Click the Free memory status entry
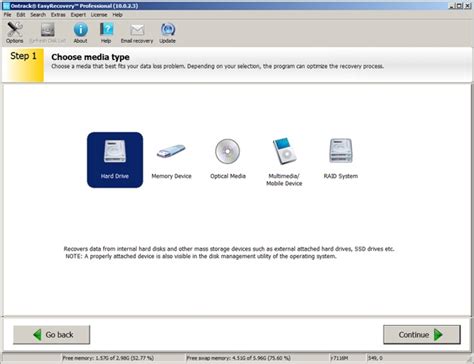 108,358
